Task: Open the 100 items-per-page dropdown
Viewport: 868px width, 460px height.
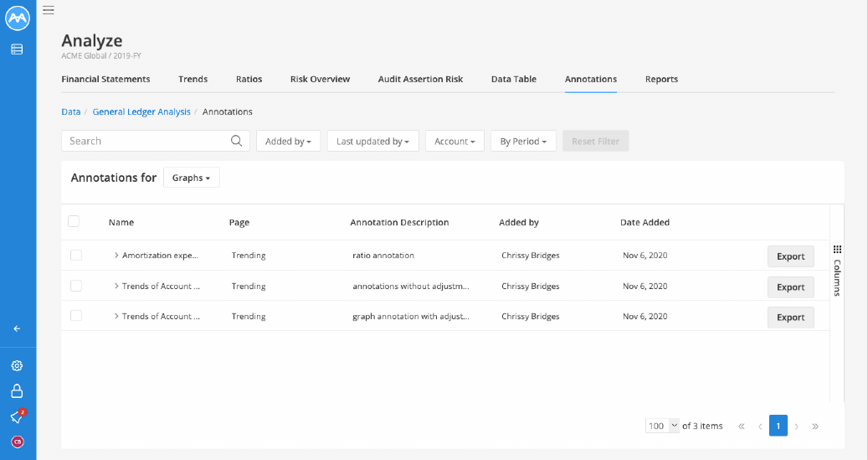Action: point(662,426)
